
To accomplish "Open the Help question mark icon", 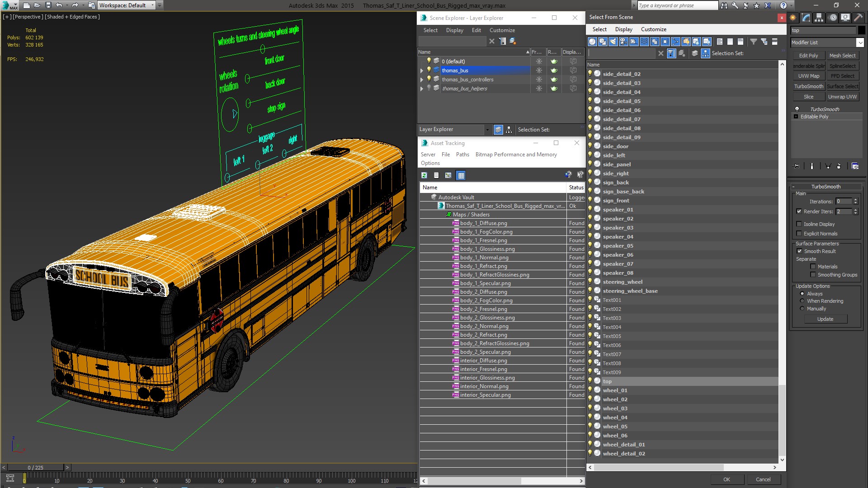I will [783, 5].
